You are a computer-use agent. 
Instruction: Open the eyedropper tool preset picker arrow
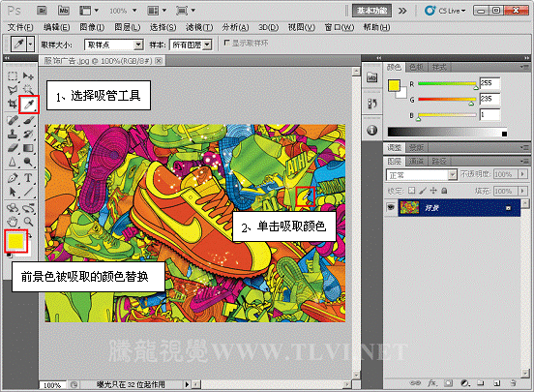pyautogui.click(x=31, y=45)
